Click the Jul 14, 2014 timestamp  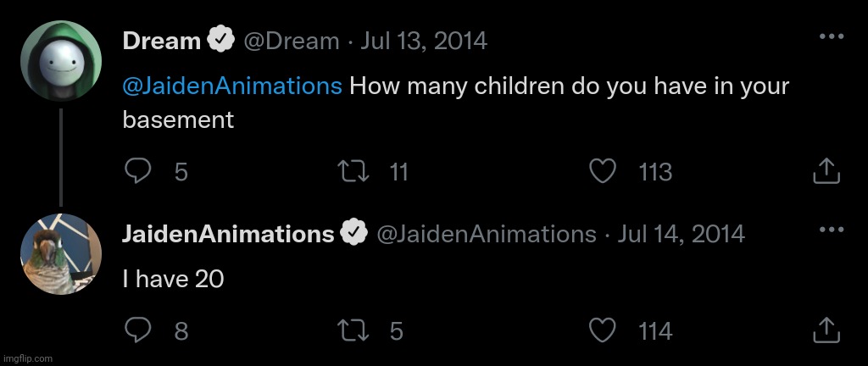click(x=681, y=234)
